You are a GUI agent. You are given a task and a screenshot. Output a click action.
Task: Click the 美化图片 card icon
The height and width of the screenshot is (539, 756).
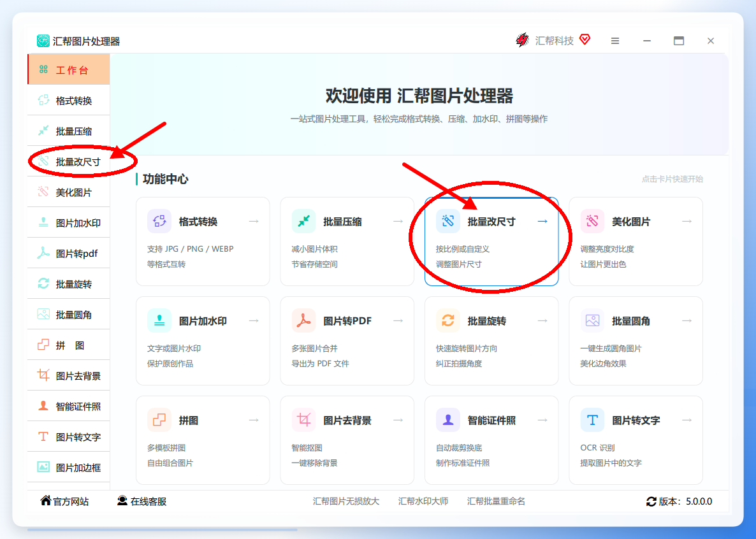[593, 221]
